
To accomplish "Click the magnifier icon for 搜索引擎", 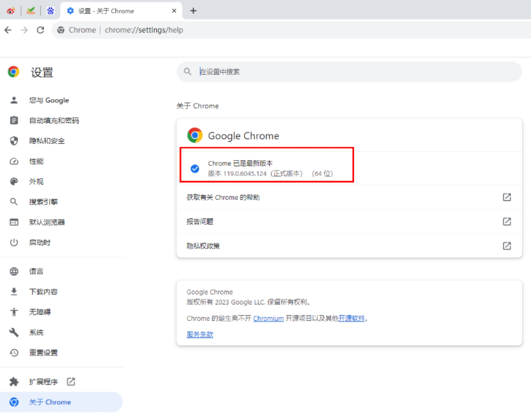I will pos(14,202).
